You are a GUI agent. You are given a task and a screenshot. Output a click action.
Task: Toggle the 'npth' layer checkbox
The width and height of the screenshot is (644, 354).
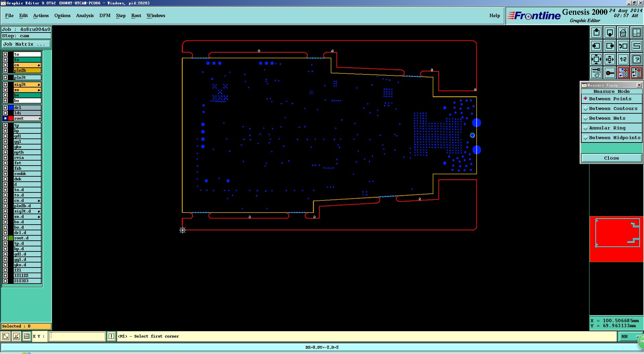tap(5, 152)
